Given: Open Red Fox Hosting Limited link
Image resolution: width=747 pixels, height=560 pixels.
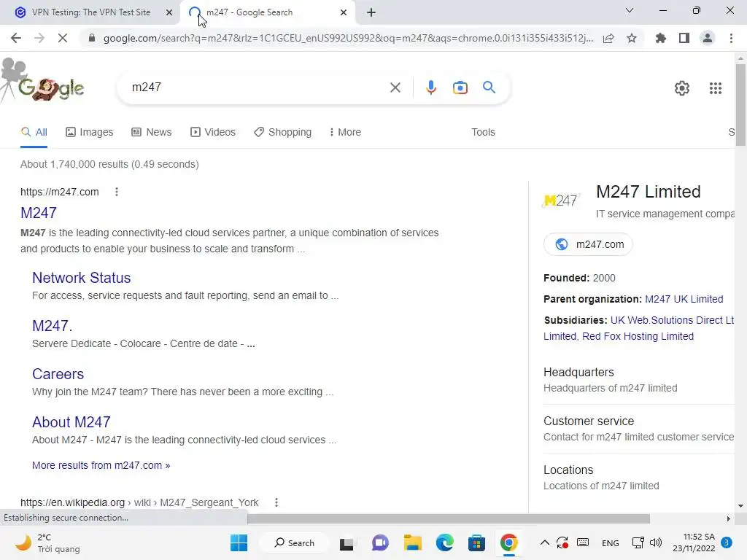Looking at the screenshot, I should pos(638,336).
